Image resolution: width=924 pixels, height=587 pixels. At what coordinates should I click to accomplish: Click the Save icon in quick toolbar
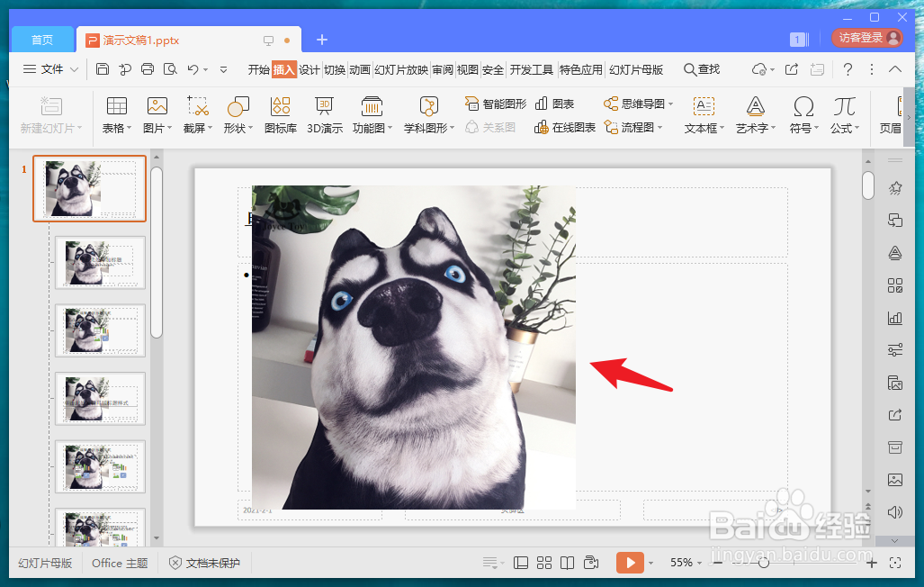102,69
